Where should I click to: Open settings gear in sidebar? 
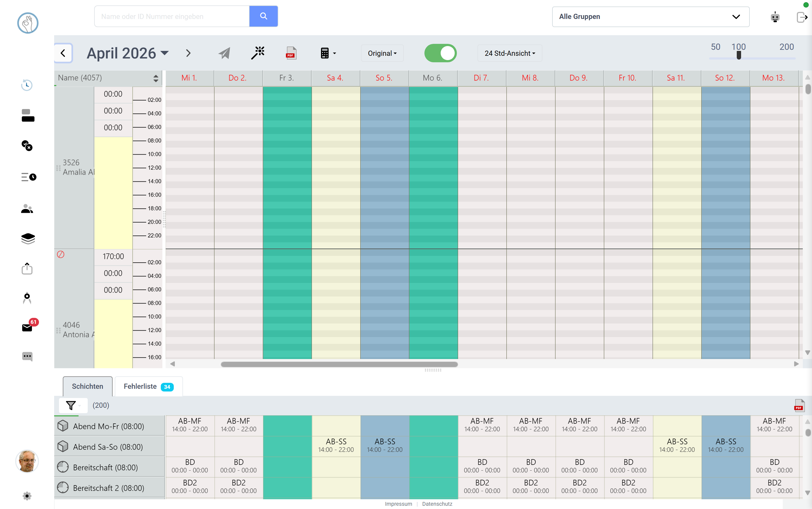point(27,496)
